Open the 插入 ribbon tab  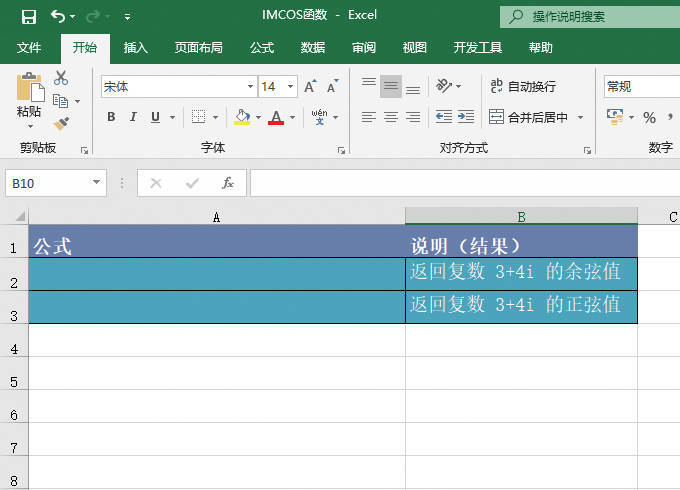point(135,47)
